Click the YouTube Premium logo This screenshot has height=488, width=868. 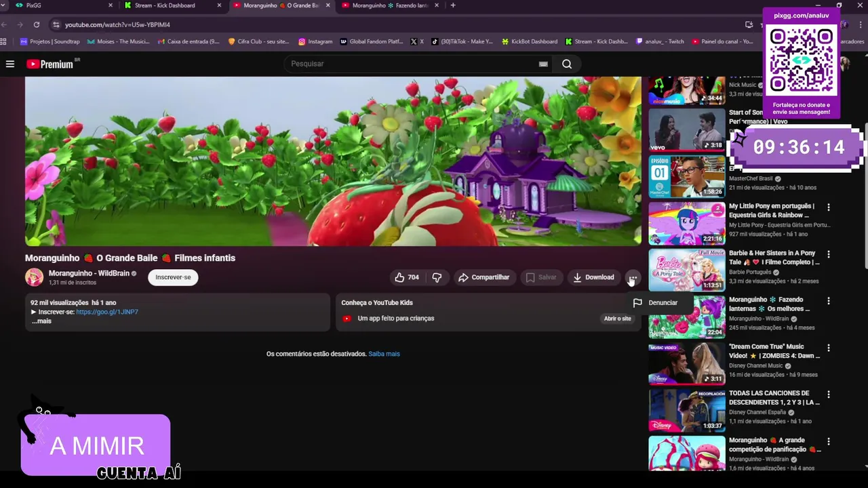pyautogui.click(x=50, y=64)
